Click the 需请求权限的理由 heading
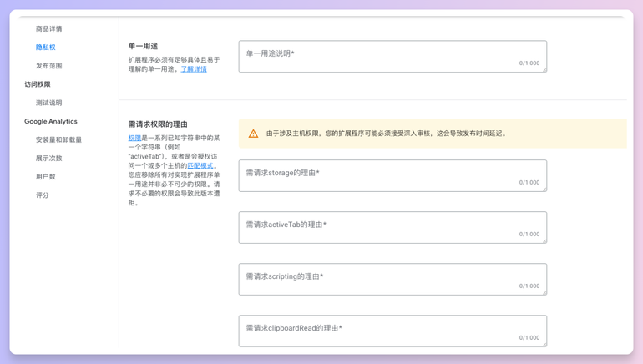The height and width of the screenshot is (364, 643). pyautogui.click(x=158, y=124)
